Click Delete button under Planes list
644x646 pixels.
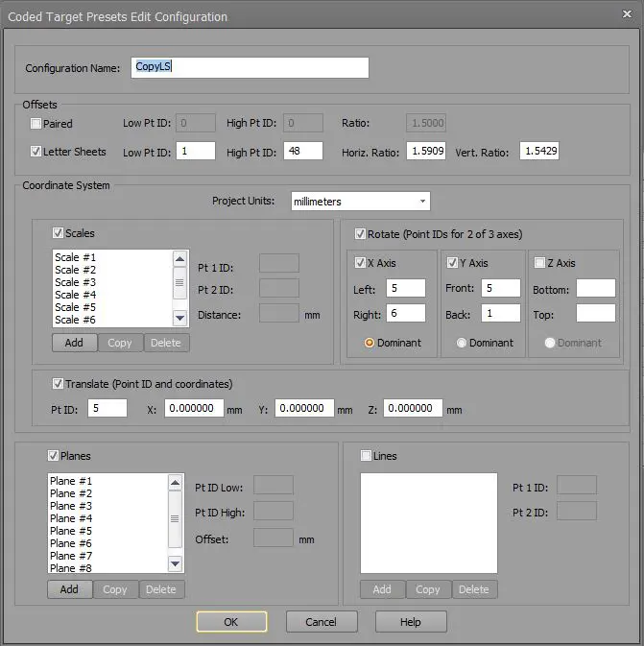point(161,589)
